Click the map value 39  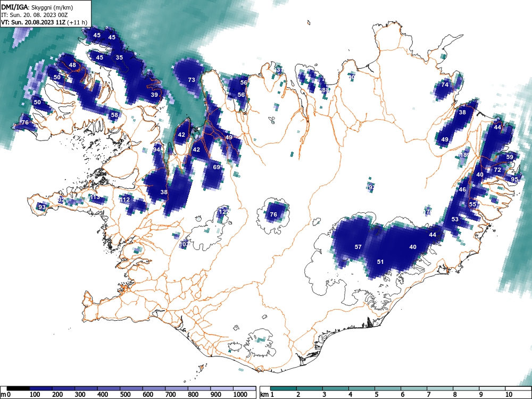[154, 95]
